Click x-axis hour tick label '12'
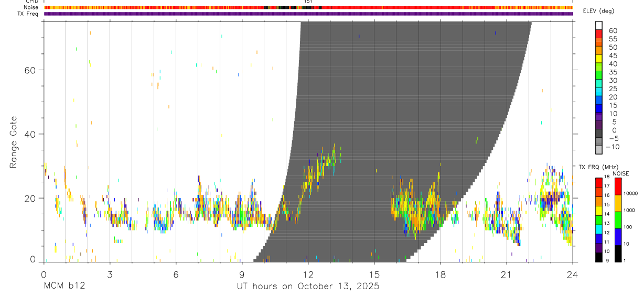 click(308, 274)
